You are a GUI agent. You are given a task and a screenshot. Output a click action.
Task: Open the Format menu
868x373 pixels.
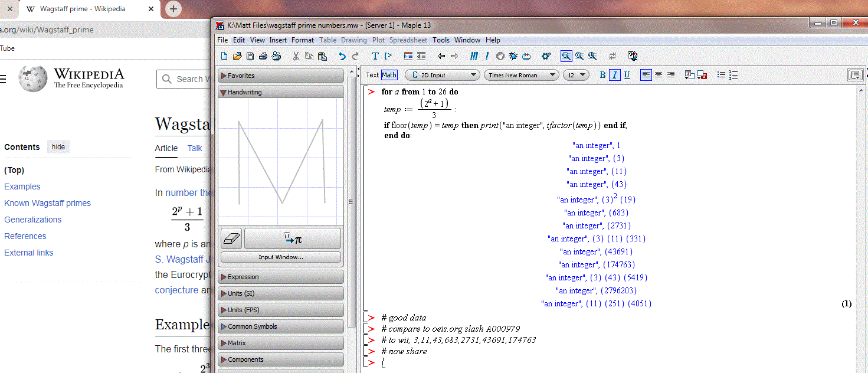pyautogui.click(x=303, y=40)
